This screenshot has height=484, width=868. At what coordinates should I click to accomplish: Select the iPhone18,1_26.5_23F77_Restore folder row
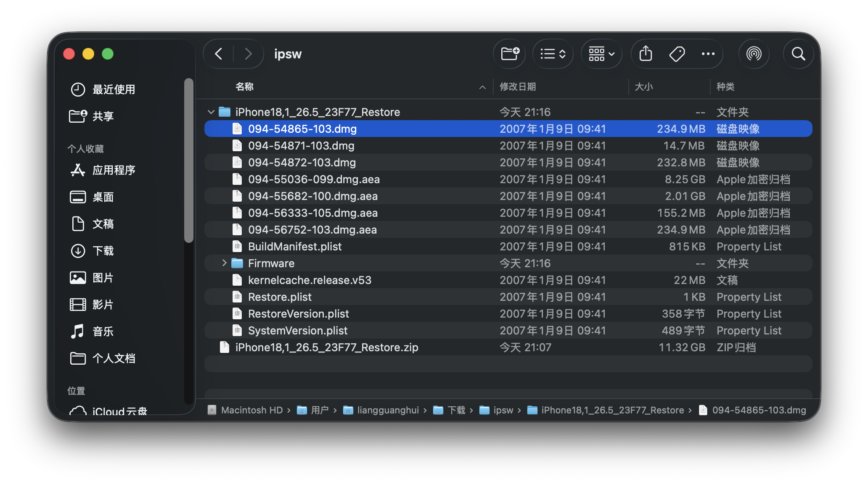click(x=508, y=112)
